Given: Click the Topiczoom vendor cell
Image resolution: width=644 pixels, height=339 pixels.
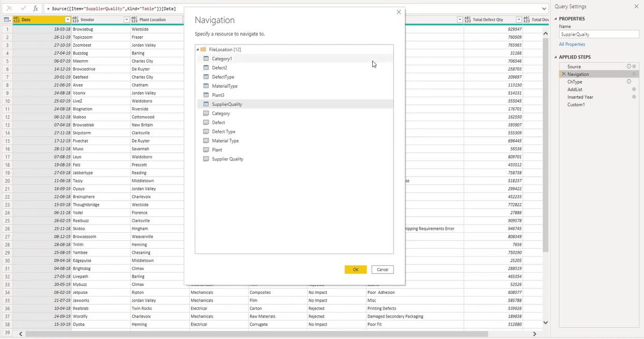Looking at the screenshot, I should pos(101,37).
